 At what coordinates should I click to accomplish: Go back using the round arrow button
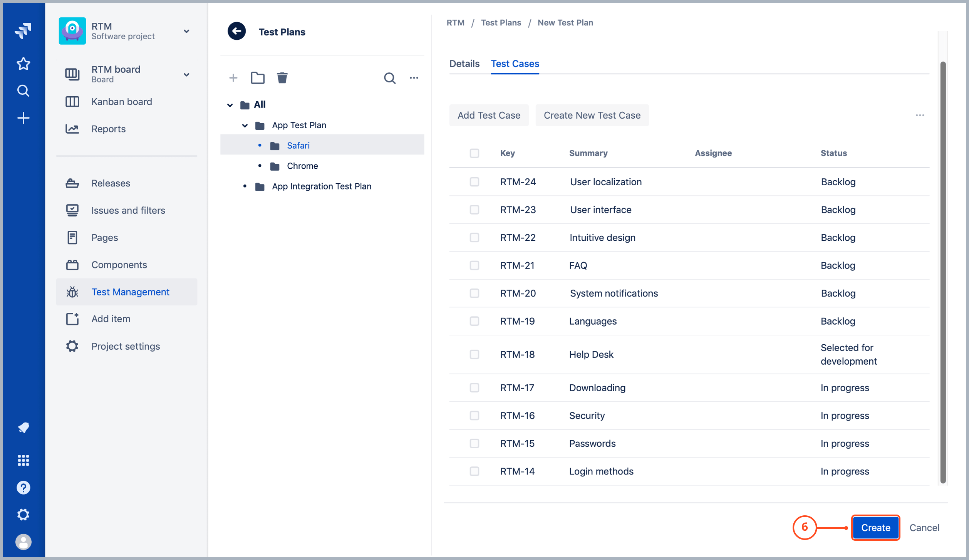pos(236,32)
